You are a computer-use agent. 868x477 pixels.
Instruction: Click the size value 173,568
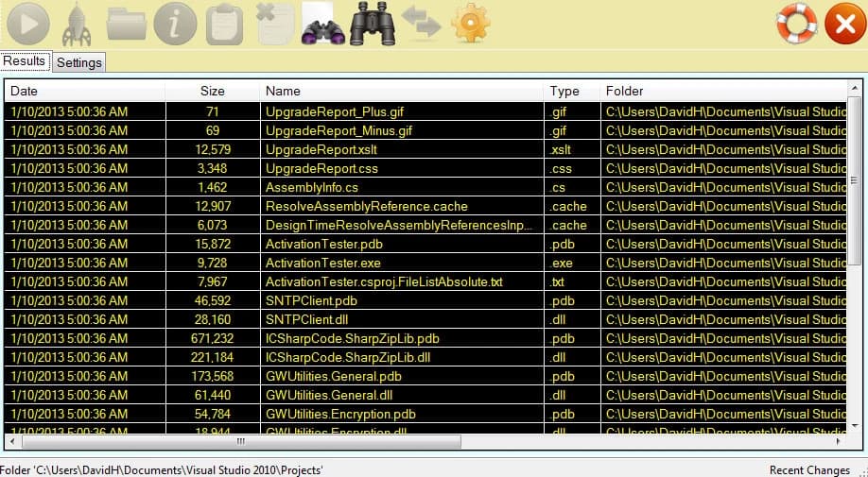pyautogui.click(x=213, y=376)
